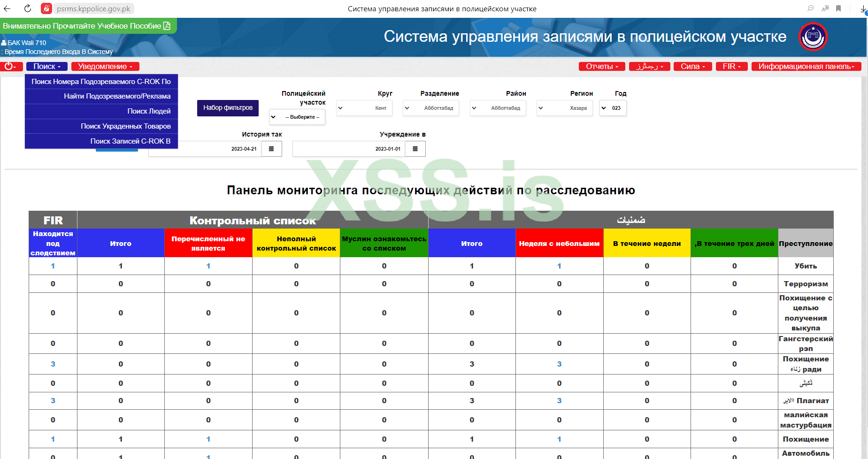Choose a police station from the Выберите dropdown
The image size is (868, 459).
pyautogui.click(x=297, y=117)
